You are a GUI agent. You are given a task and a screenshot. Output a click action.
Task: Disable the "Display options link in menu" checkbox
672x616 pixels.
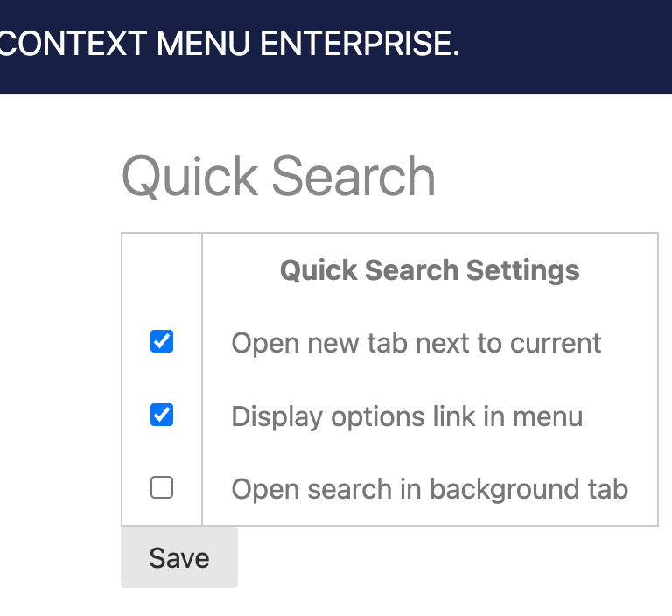[162, 415]
